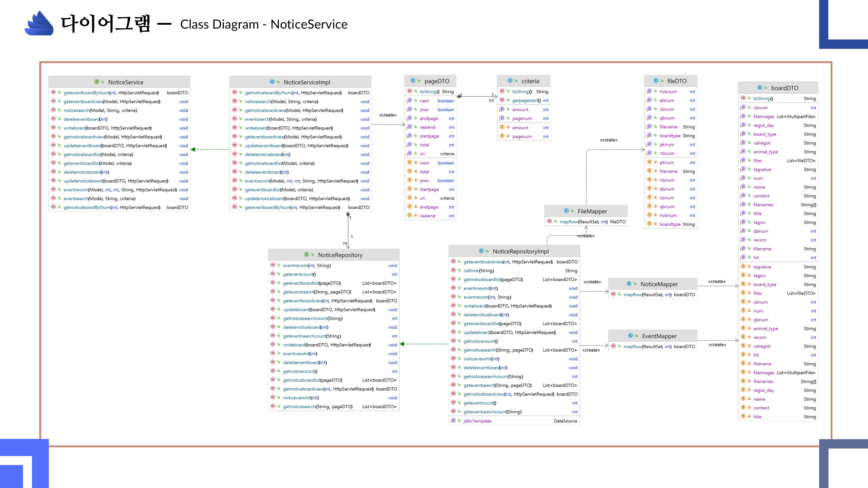Click the property icon beside jdbcTemplate
Viewport: 868px width, 488px height.
click(453, 420)
